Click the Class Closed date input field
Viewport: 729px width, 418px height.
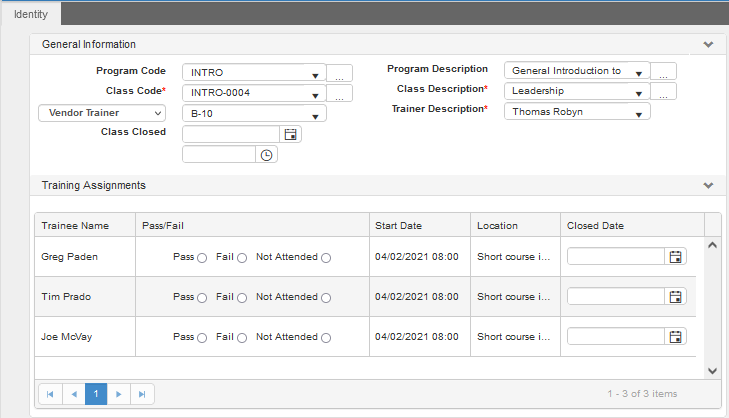[x=231, y=134]
